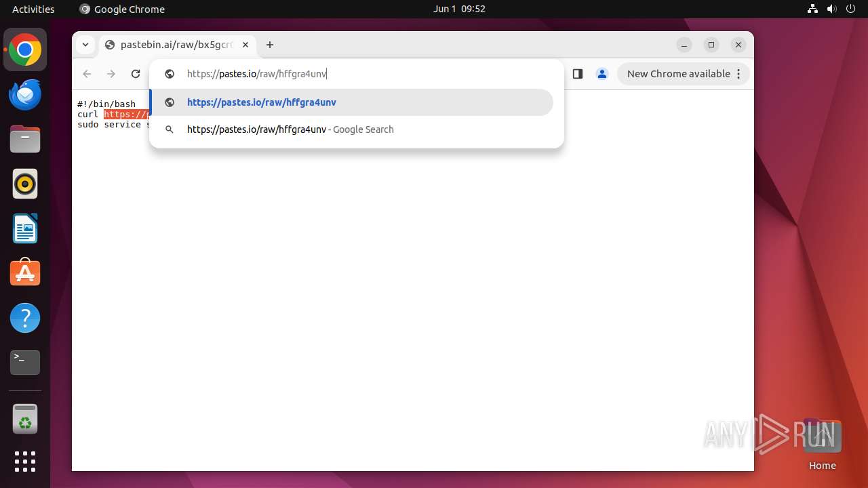Open Ubuntu Software store icon
868x488 pixels.
(x=25, y=273)
